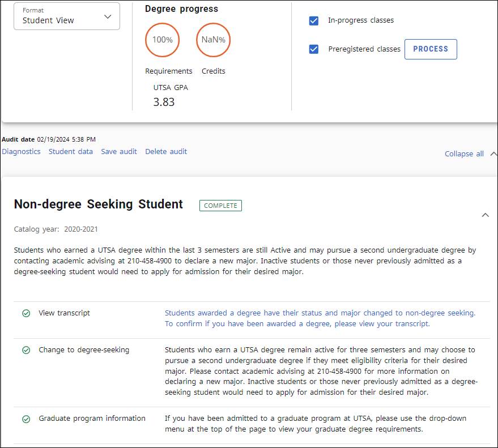
Task: Click the green checkmark beside View transcript
Action: pyautogui.click(x=26, y=313)
